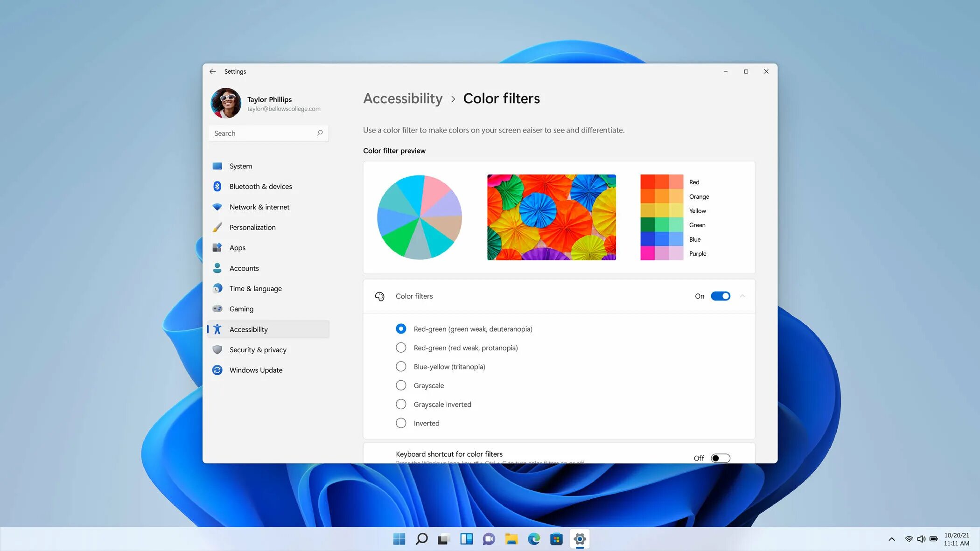The width and height of the screenshot is (980, 551).
Task: Open Personalization settings section
Action: point(252,227)
